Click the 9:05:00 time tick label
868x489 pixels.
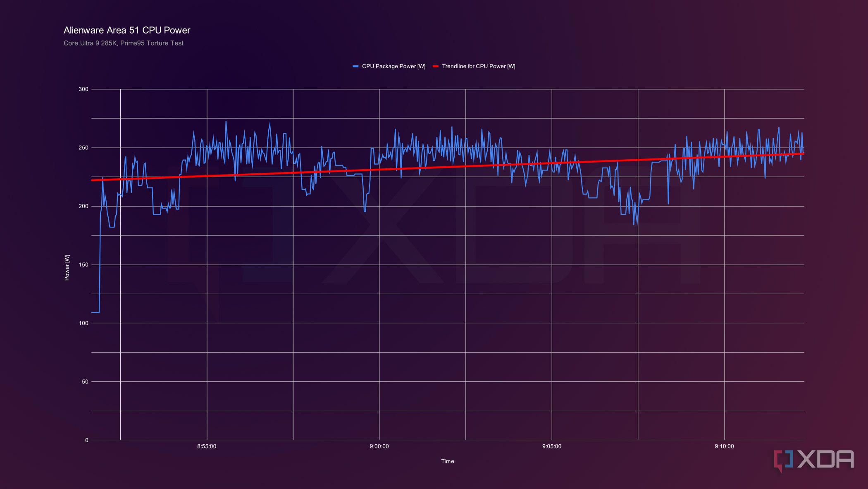pyautogui.click(x=552, y=446)
